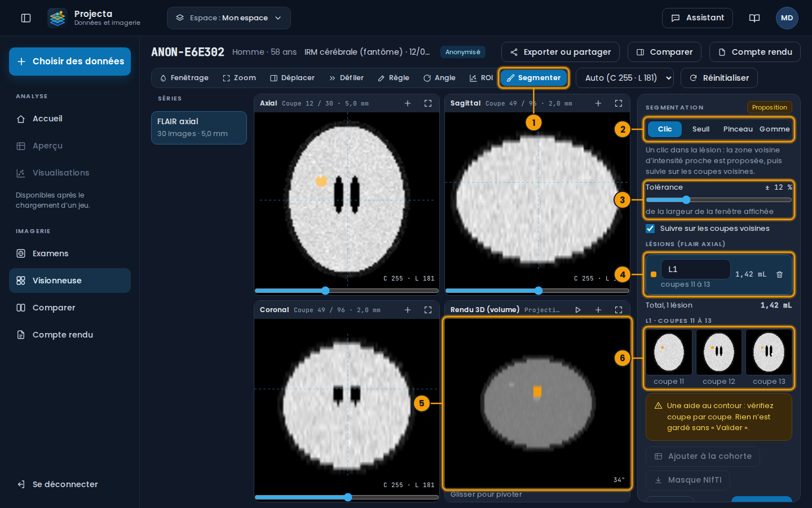Click the Réinitialiser button
Image resolution: width=812 pixels, height=508 pixels.
pos(719,78)
